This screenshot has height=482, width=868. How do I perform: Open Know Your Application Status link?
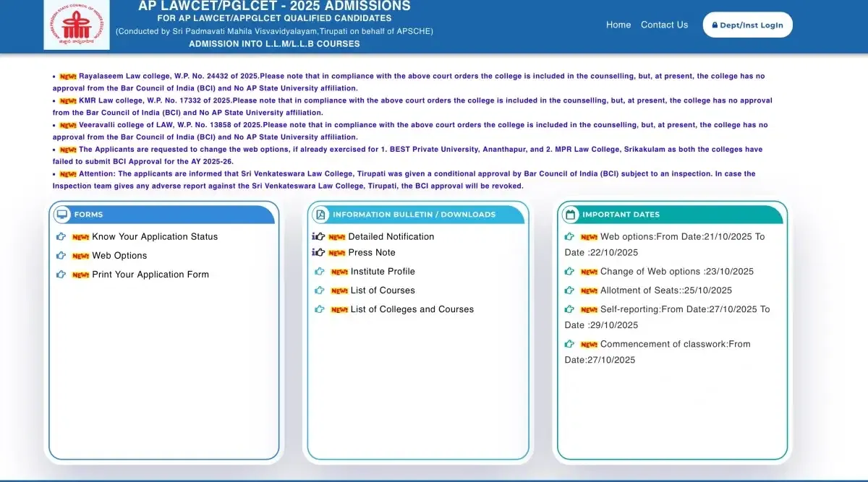pyautogui.click(x=155, y=237)
